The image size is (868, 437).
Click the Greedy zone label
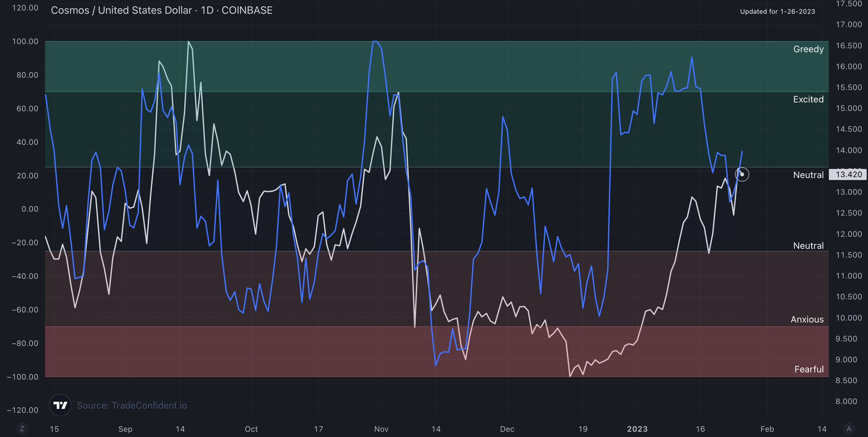pyautogui.click(x=808, y=49)
